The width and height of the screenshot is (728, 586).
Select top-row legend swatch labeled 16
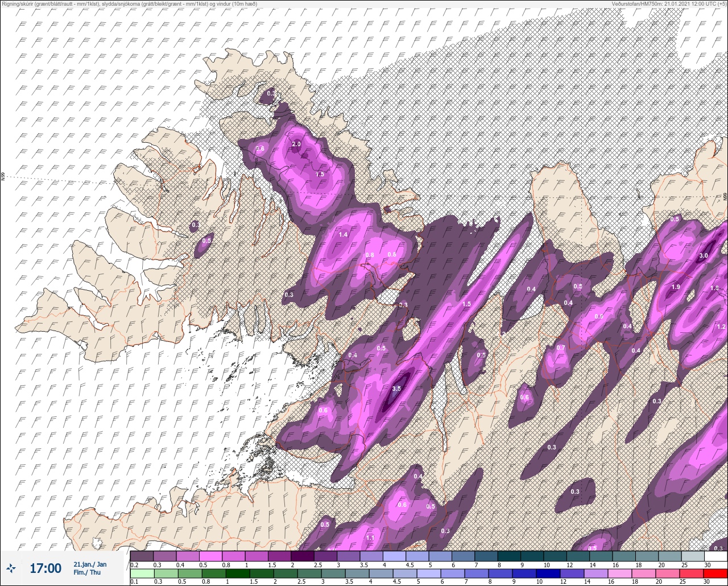624,556
